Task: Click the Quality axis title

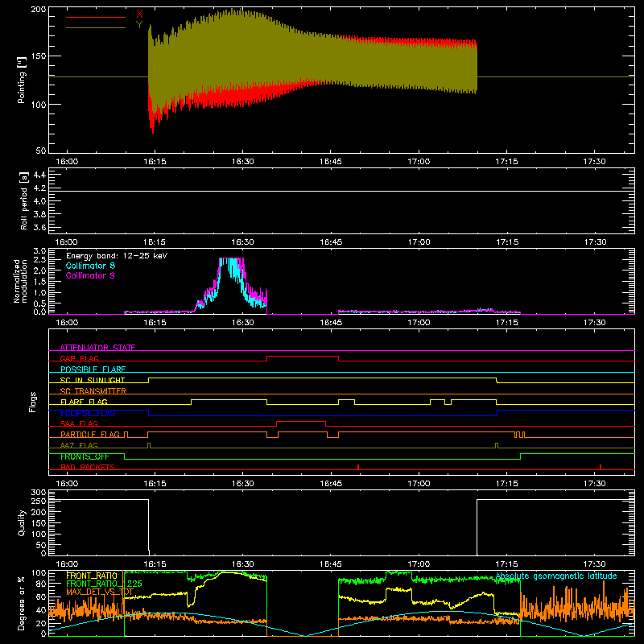Action: [22, 522]
